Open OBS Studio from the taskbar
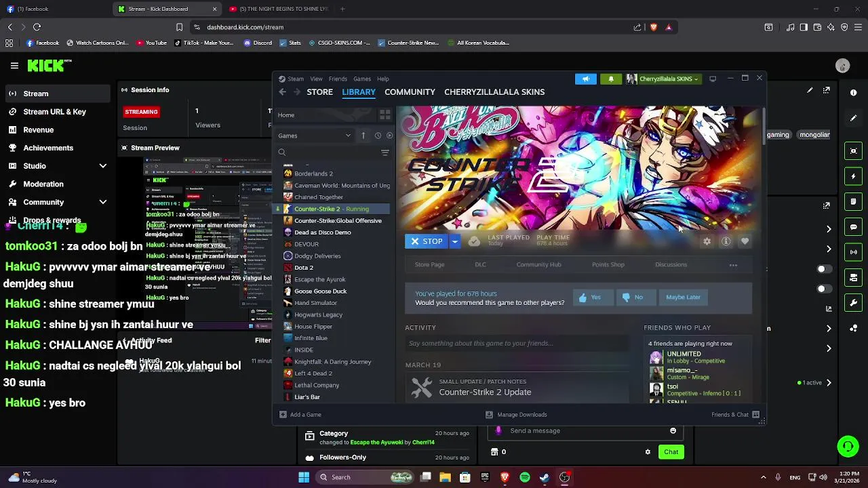868x488 pixels. [564, 478]
